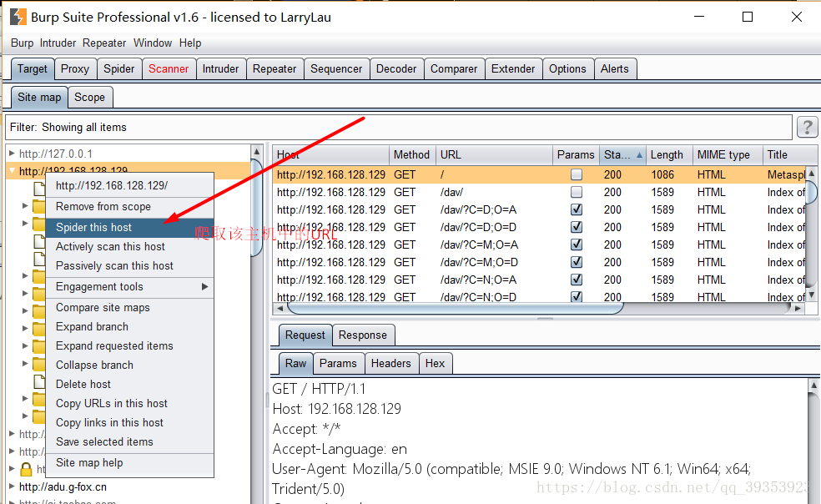Viewport: 821px width, 504px height.
Task: Switch to the Response tab
Action: (363, 335)
